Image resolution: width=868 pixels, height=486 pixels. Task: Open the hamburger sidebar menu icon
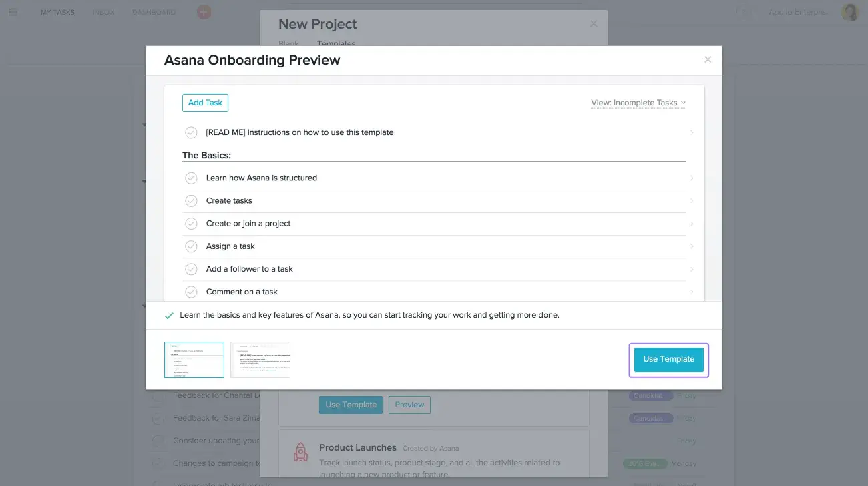[13, 12]
